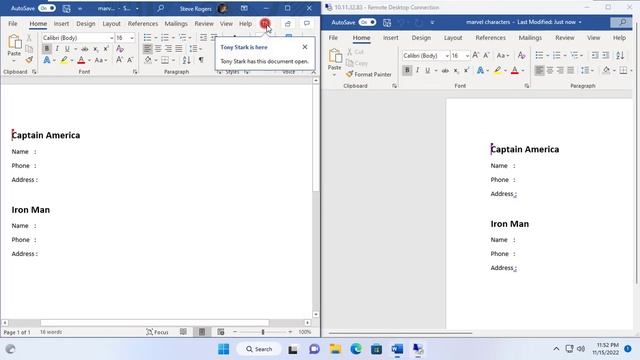
Task: Toggle Show/Hide paragraph marks in left Word
Action: click(x=201, y=60)
